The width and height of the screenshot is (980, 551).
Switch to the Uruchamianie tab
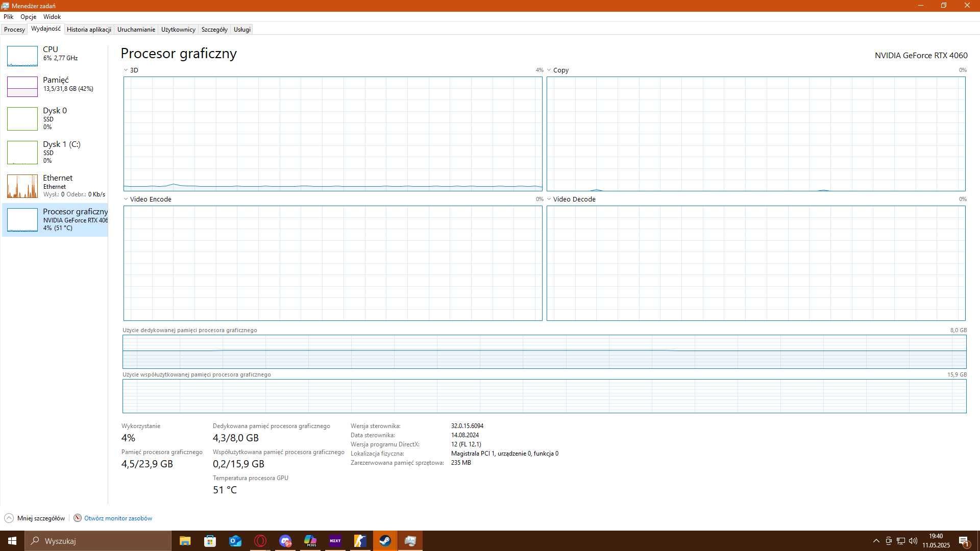pos(136,30)
